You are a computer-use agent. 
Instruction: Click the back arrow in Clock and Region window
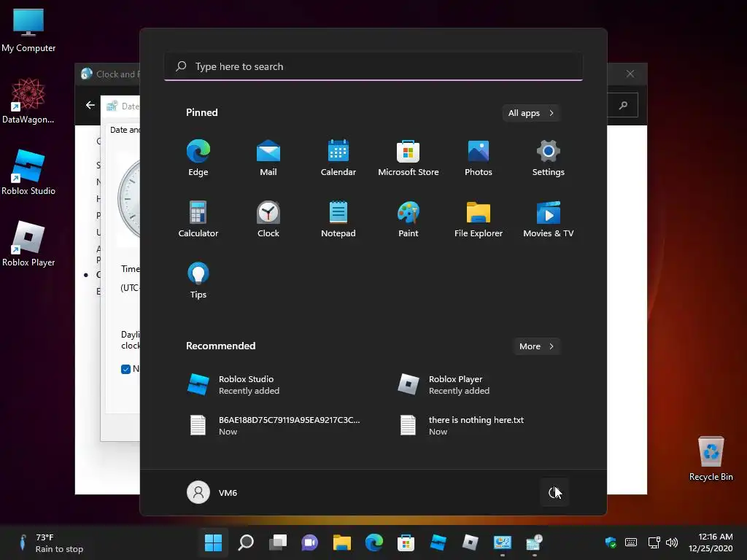click(x=90, y=105)
